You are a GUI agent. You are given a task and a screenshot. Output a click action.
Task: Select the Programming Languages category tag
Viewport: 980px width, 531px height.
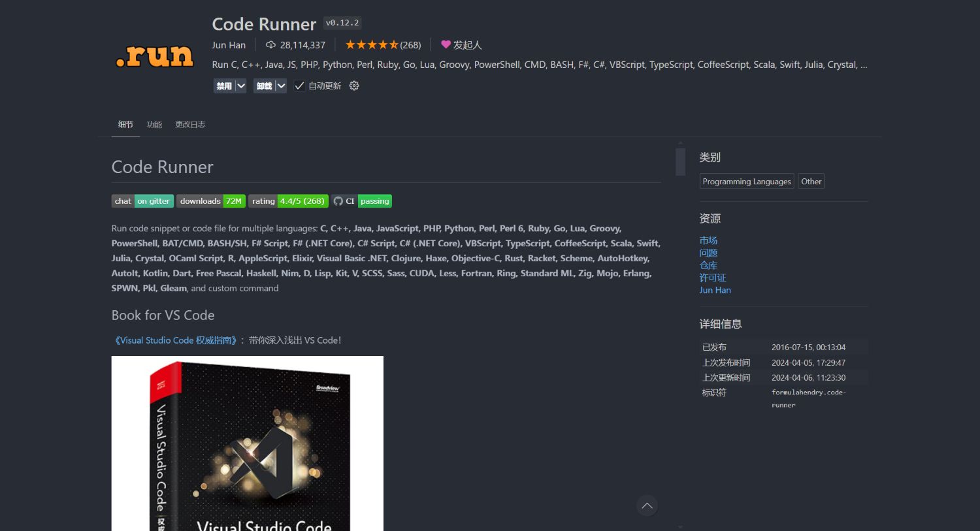pos(747,182)
